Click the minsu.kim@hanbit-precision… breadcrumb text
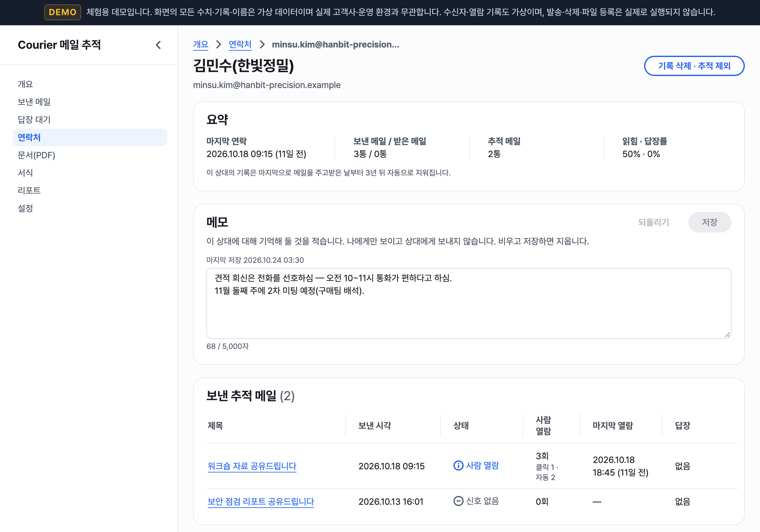The height and width of the screenshot is (532, 760). [x=335, y=44]
